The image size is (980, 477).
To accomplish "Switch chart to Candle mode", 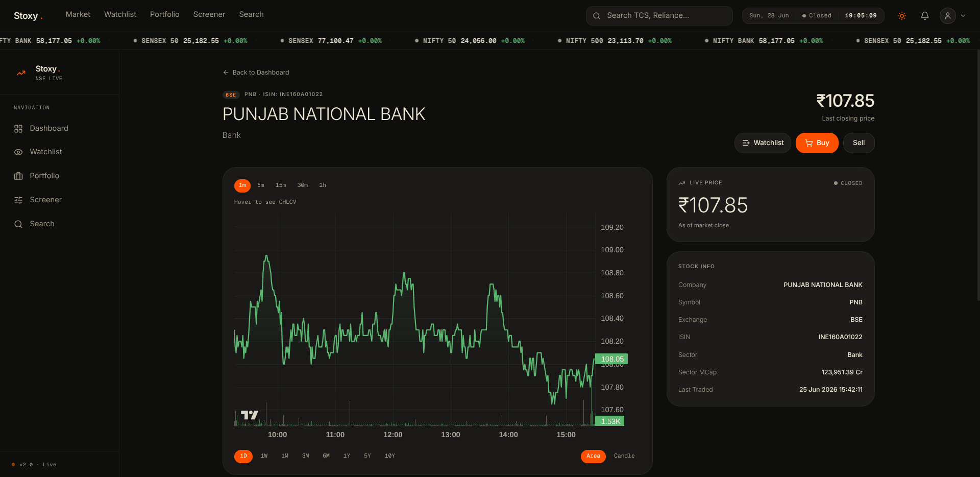I will (x=624, y=456).
